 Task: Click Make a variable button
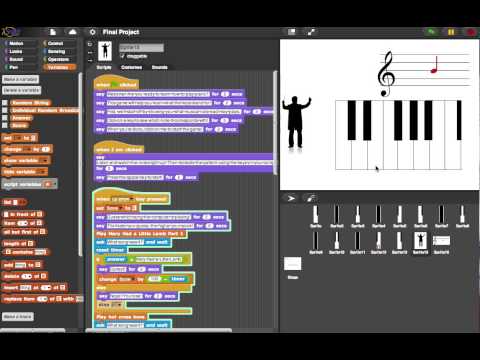point(21,79)
